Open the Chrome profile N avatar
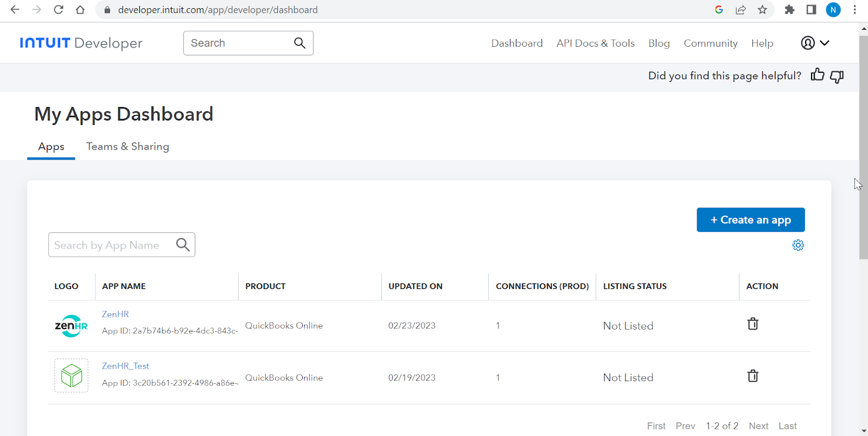 coord(833,10)
